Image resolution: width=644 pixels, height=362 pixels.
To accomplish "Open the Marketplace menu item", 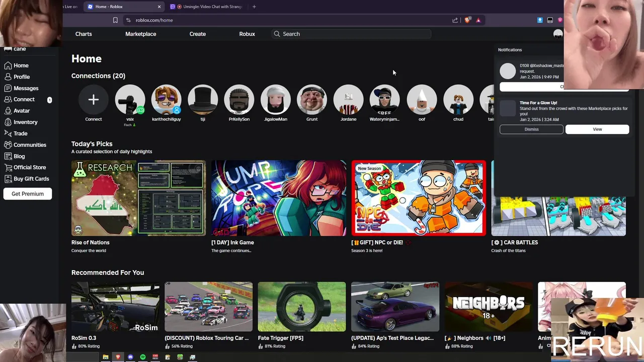I will coord(141,34).
